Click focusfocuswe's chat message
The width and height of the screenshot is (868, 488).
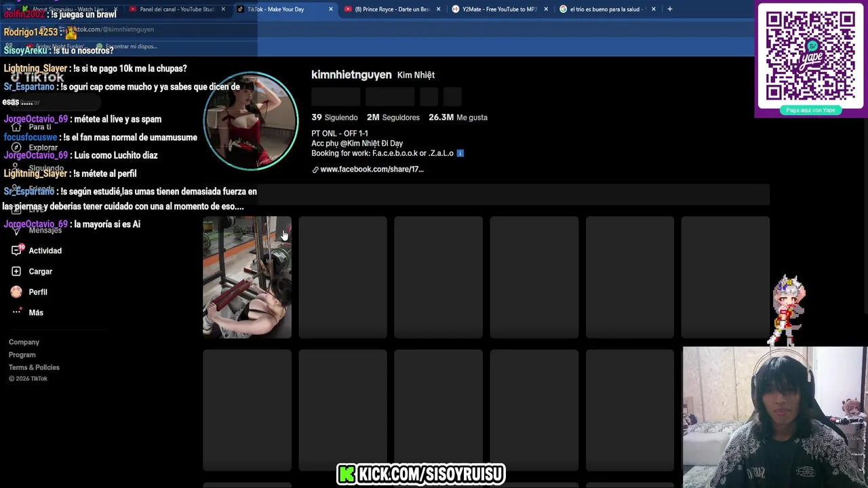point(100,137)
